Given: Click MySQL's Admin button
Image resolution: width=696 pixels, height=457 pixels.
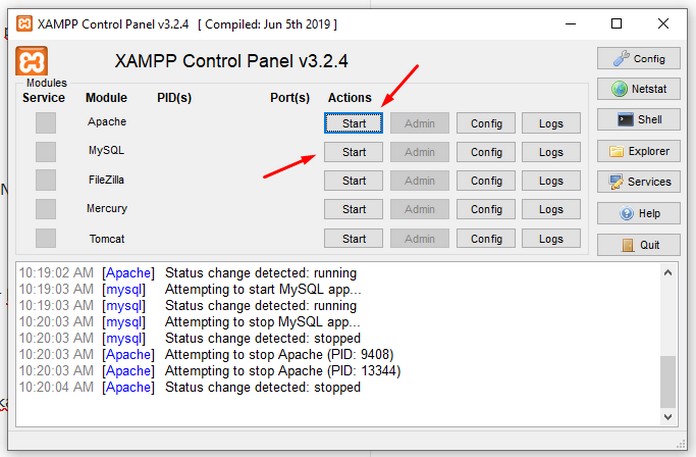Looking at the screenshot, I should coord(419,152).
